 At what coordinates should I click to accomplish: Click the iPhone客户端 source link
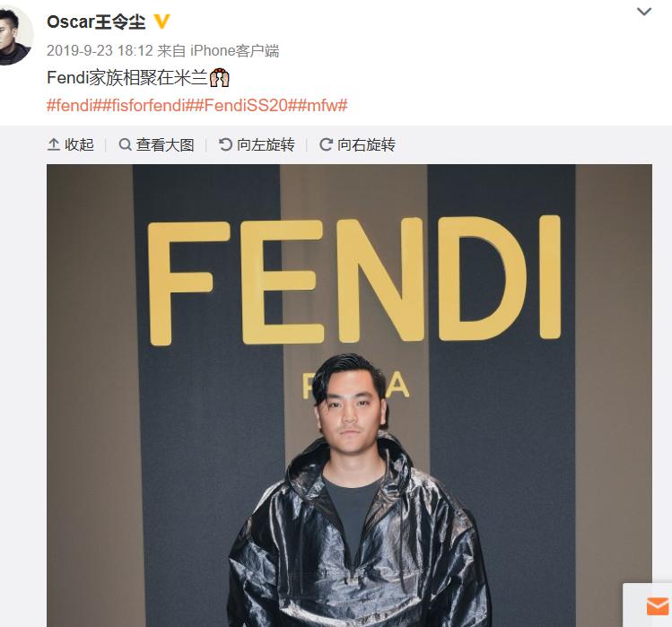pos(234,50)
